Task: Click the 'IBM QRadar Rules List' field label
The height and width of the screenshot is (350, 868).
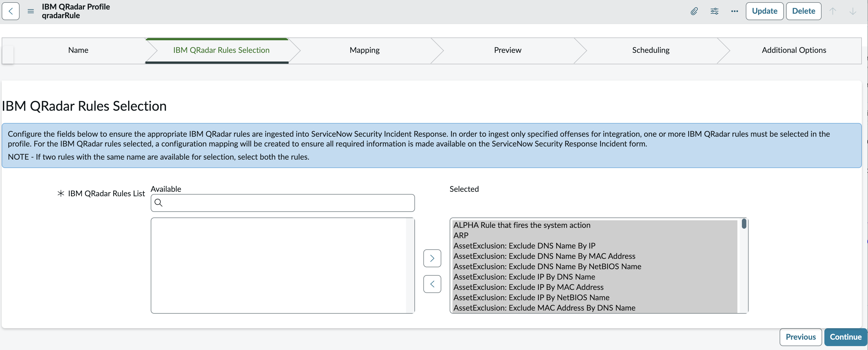Action: 106,194
